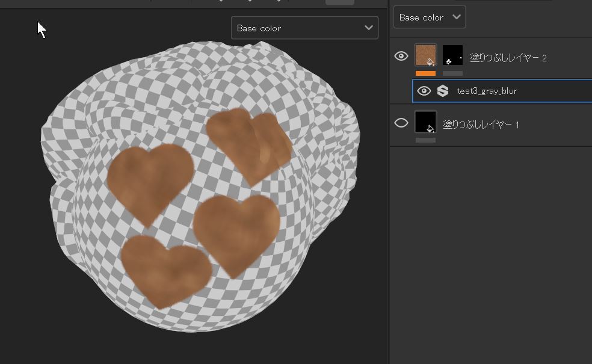Click the upper-left brown heart on the model
The height and width of the screenshot is (364, 592).
click(149, 179)
